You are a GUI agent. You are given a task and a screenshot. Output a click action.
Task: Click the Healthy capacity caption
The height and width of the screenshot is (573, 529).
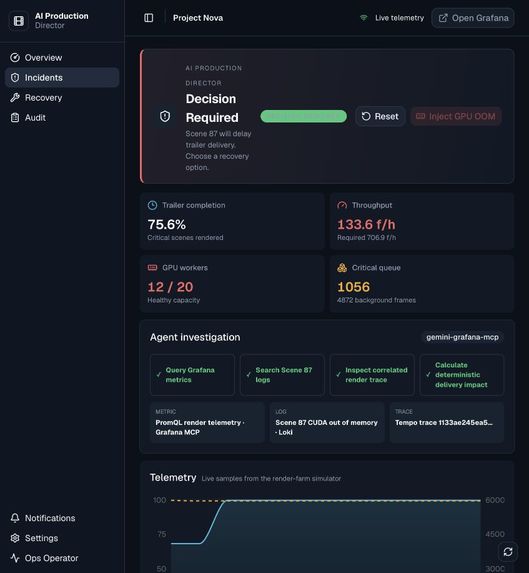pyautogui.click(x=174, y=300)
